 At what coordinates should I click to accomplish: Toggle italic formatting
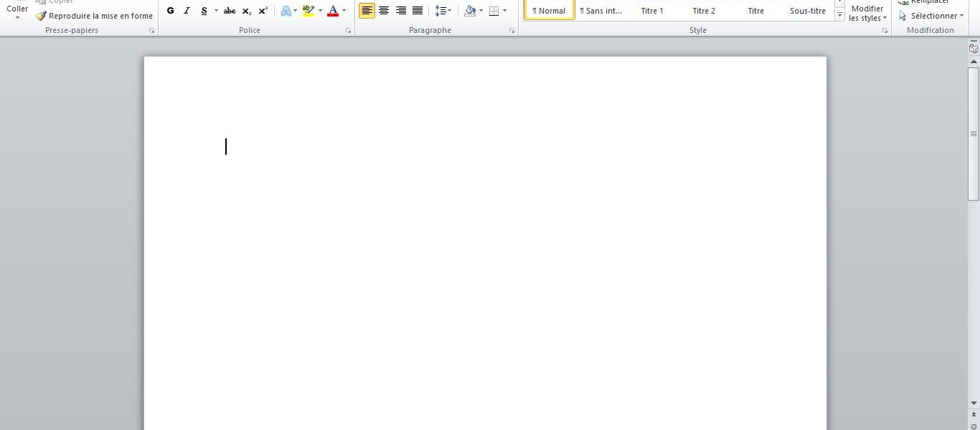coord(187,11)
